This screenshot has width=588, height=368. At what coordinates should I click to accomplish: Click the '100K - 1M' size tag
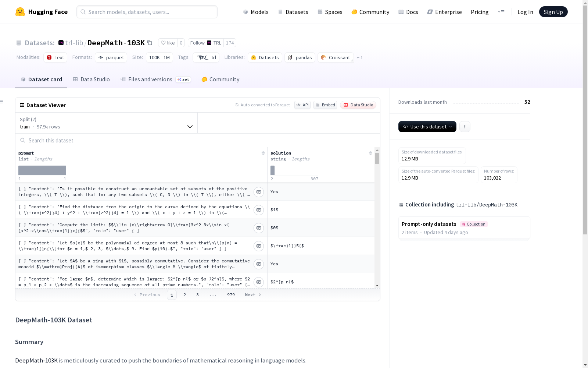(159, 57)
